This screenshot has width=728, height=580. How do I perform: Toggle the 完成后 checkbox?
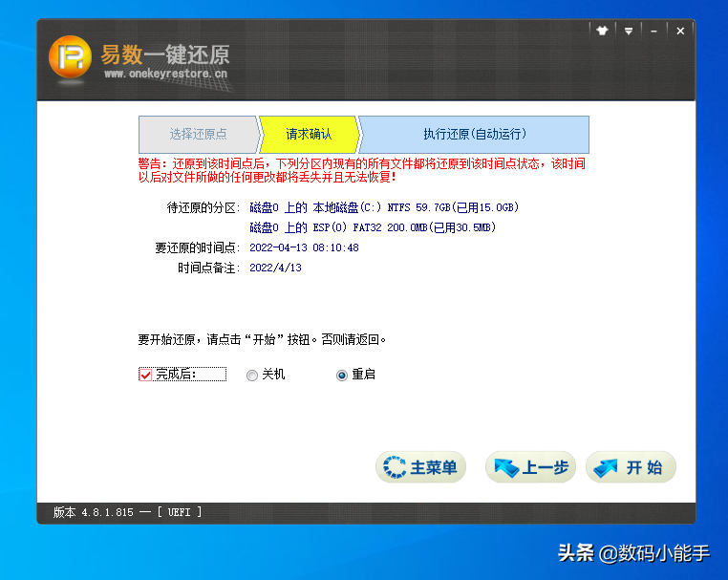146,375
